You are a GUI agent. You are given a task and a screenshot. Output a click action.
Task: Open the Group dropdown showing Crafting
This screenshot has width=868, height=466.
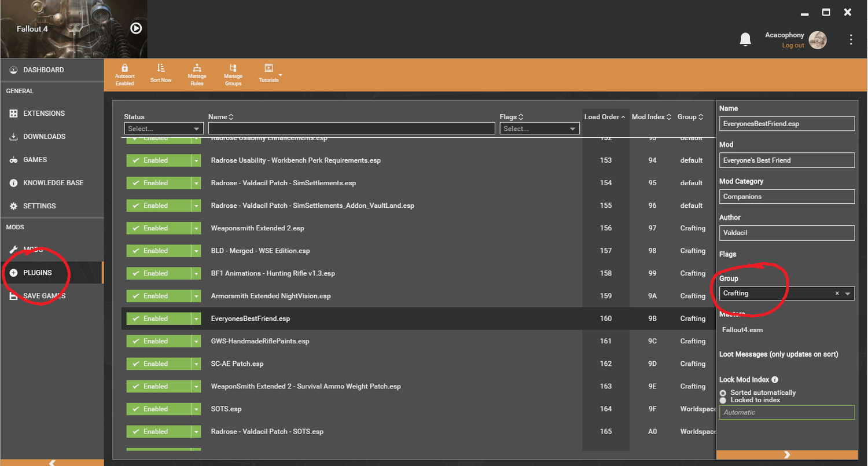848,293
